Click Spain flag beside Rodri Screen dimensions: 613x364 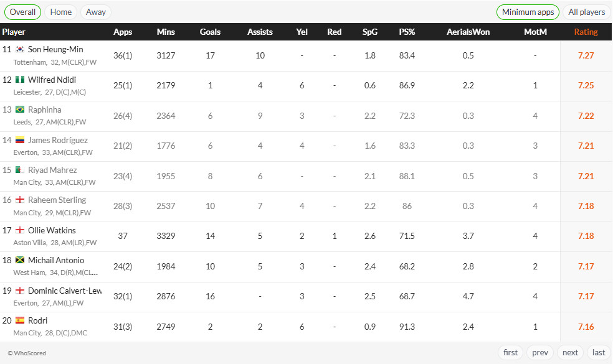[20, 320]
